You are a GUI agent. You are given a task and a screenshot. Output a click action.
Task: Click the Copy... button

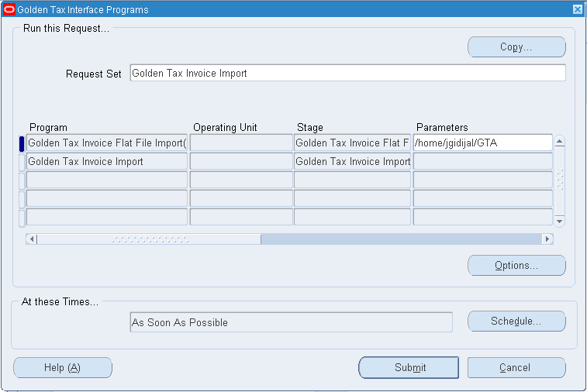516,46
